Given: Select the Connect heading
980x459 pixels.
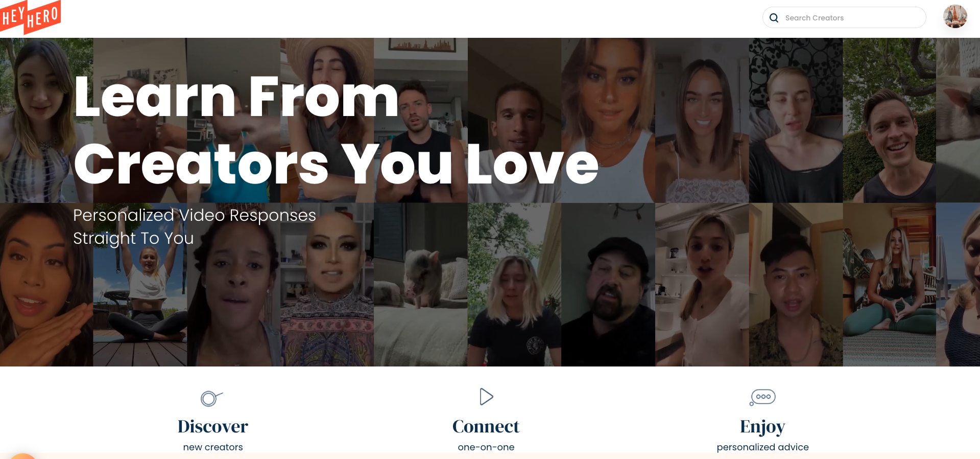Looking at the screenshot, I should [486, 426].
